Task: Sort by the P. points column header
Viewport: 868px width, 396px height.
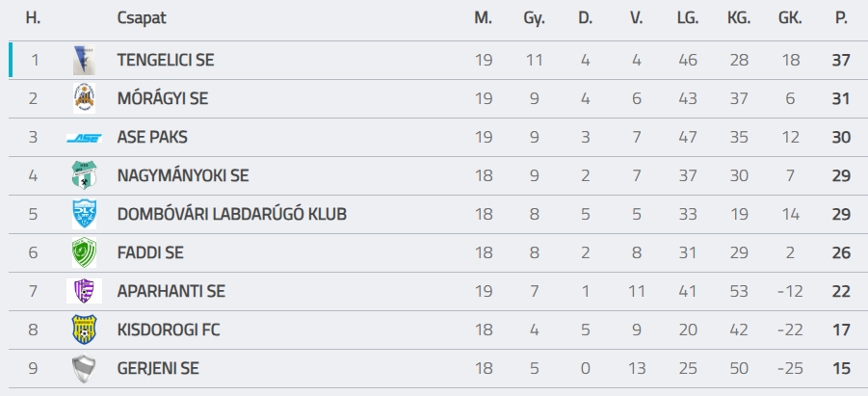Action: (x=841, y=18)
